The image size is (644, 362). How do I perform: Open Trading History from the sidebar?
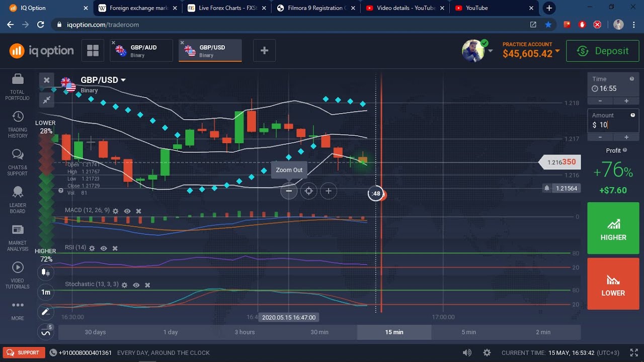tap(17, 124)
